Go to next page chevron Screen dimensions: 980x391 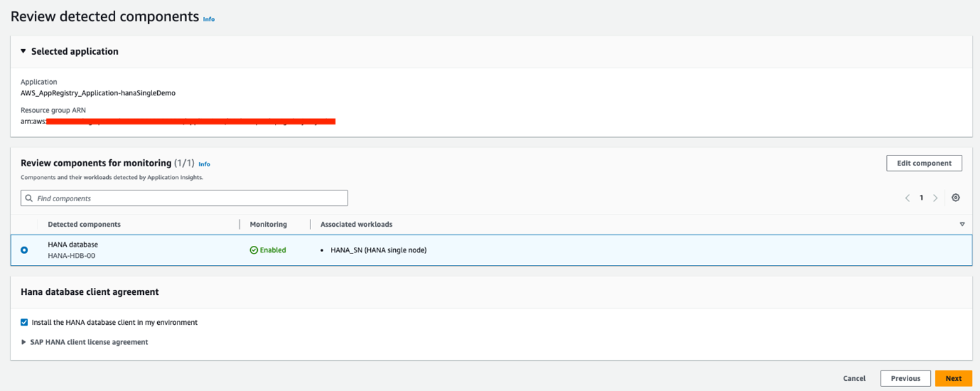point(935,198)
